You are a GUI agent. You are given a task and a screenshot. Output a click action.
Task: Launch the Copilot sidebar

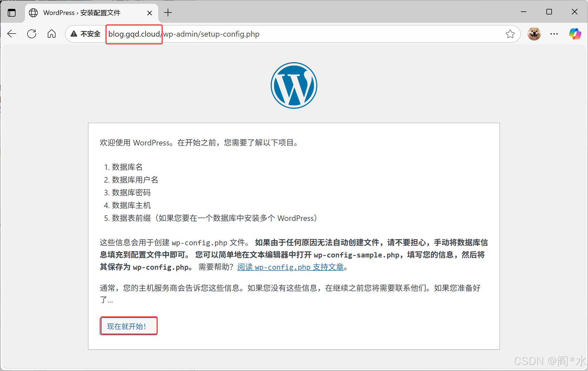coord(575,34)
